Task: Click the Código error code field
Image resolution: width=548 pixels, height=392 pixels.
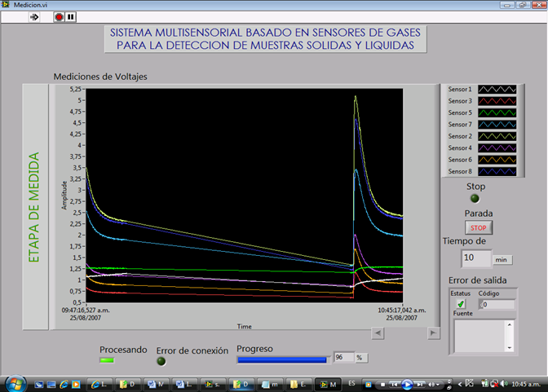Action: point(497,304)
